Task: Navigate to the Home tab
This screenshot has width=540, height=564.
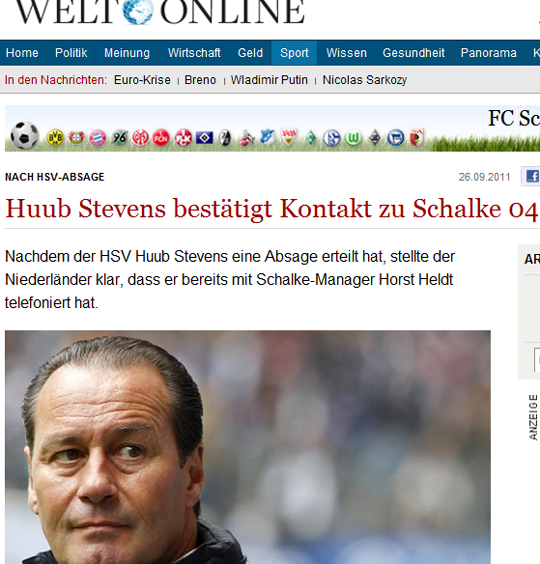Action: coord(22,53)
